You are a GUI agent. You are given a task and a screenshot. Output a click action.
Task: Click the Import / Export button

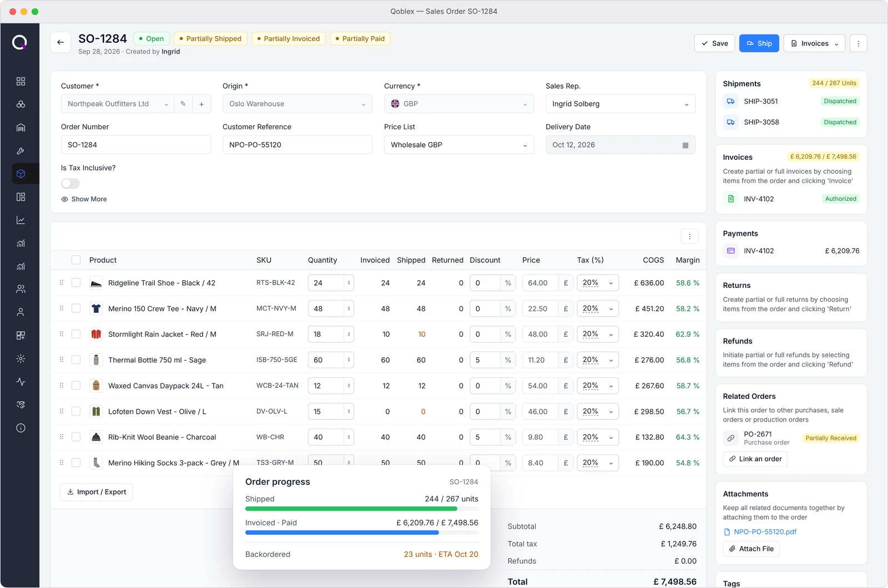pos(97,492)
